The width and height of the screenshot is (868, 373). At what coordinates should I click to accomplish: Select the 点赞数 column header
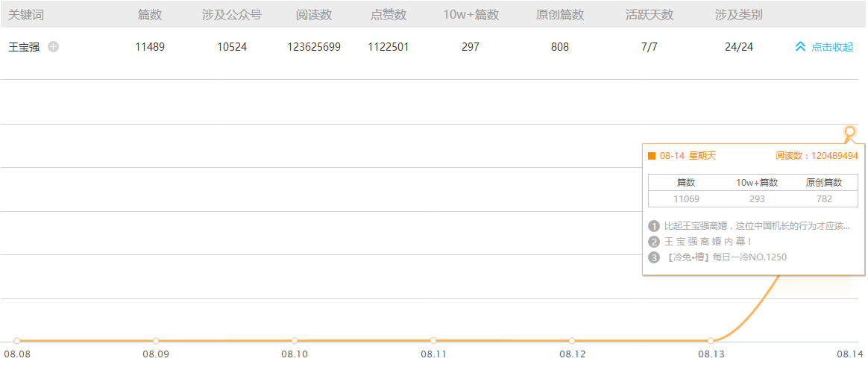pyautogui.click(x=389, y=15)
